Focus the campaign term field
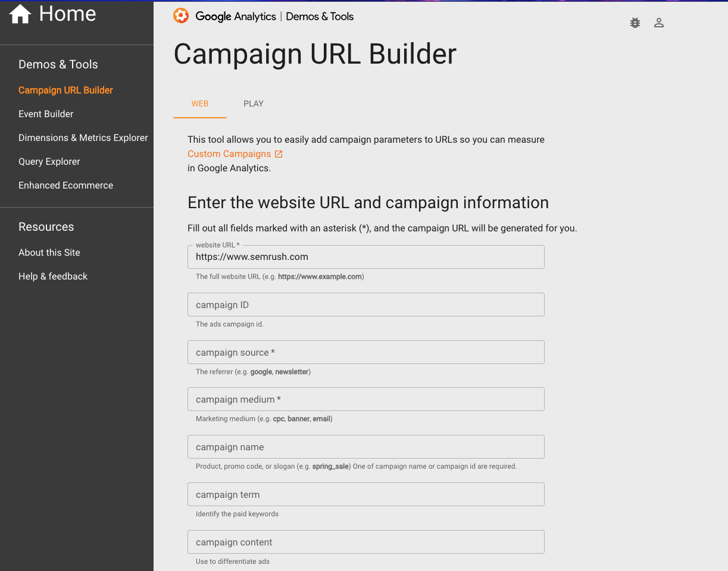Screen dimensions: 728x571 (365, 494)
